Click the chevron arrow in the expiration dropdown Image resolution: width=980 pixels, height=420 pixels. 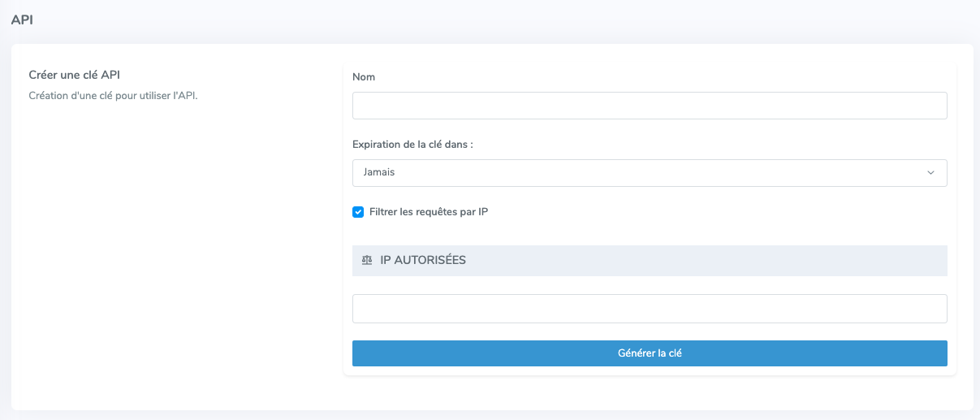click(x=930, y=172)
